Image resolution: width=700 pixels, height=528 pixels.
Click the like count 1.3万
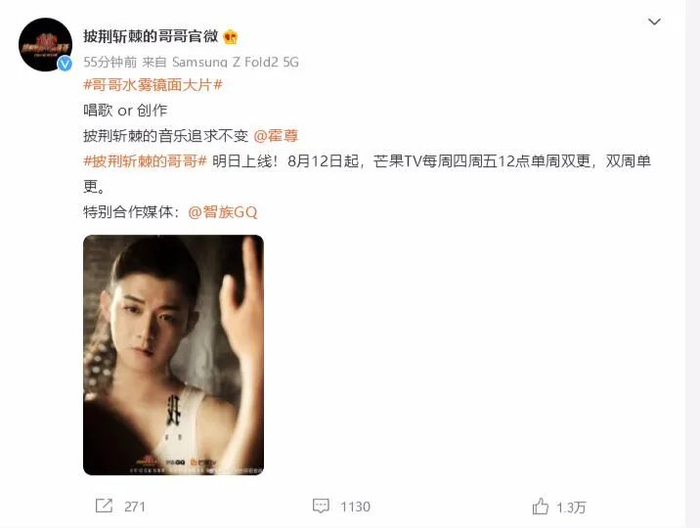pos(571,507)
